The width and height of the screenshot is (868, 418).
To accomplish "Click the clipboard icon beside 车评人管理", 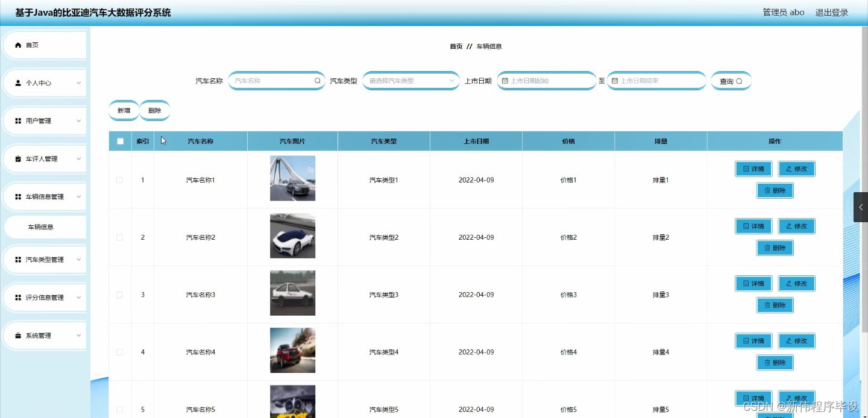I will click(x=18, y=159).
